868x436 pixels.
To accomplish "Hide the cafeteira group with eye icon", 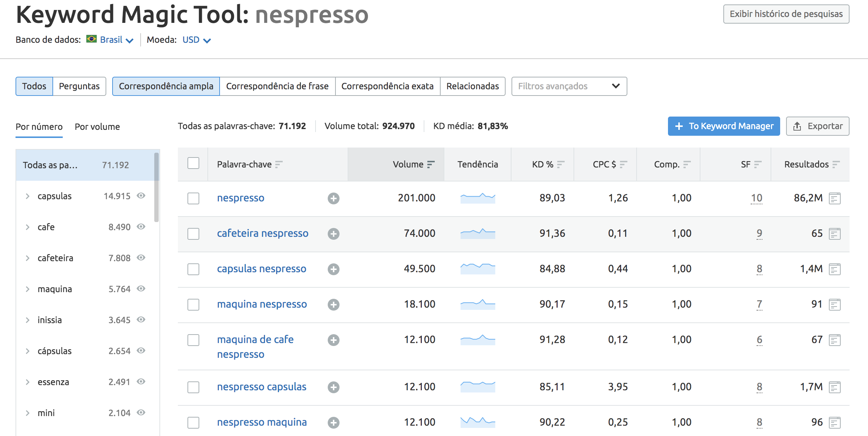I will tap(141, 257).
